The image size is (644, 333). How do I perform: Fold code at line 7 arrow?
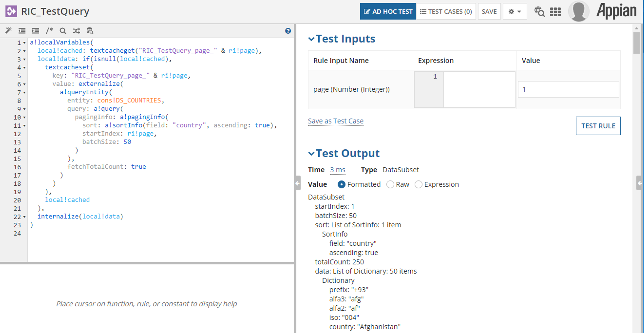point(24,93)
